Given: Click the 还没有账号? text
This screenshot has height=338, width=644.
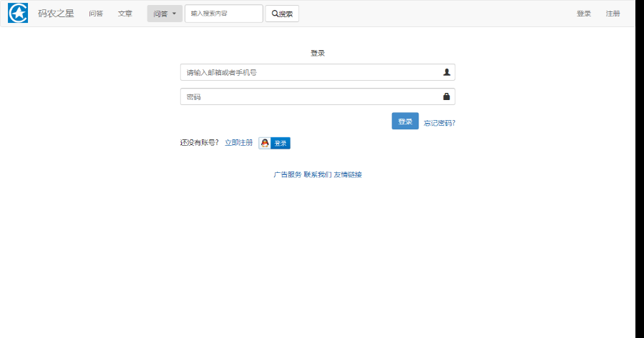Looking at the screenshot, I should (200, 143).
